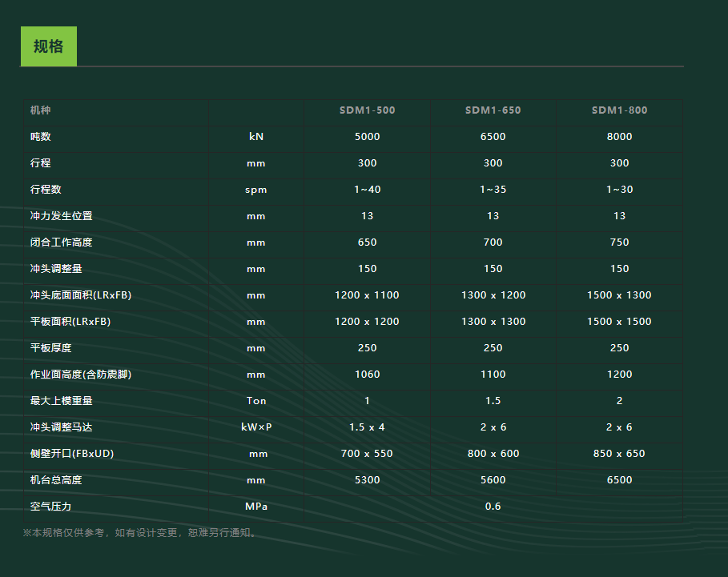Select the SDM1-500 column header
Image resolution: width=728 pixels, height=577 pixels.
(x=367, y=110)
